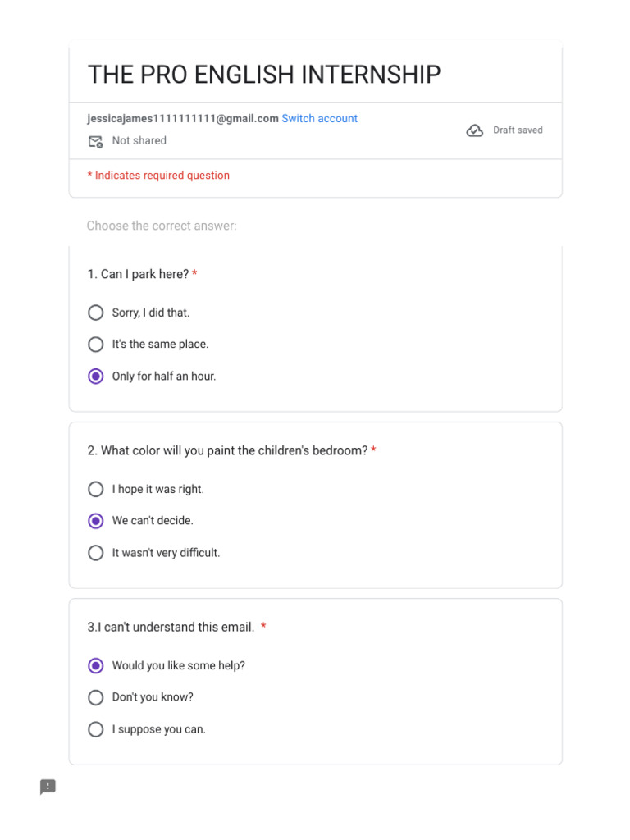Viewport: 630px width, 840px height.
Task: Open the Switch account link
Action: pos(319,118)
